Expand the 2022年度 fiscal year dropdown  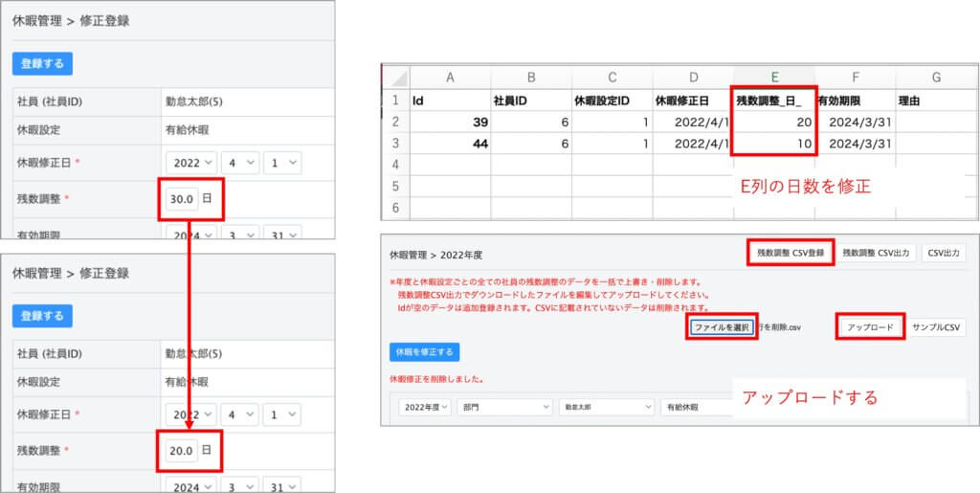pos(426,407)
